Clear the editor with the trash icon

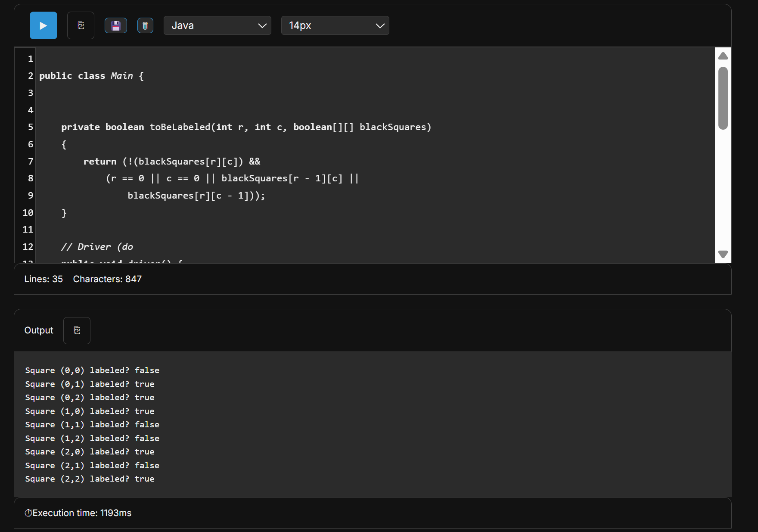[145, 25]
